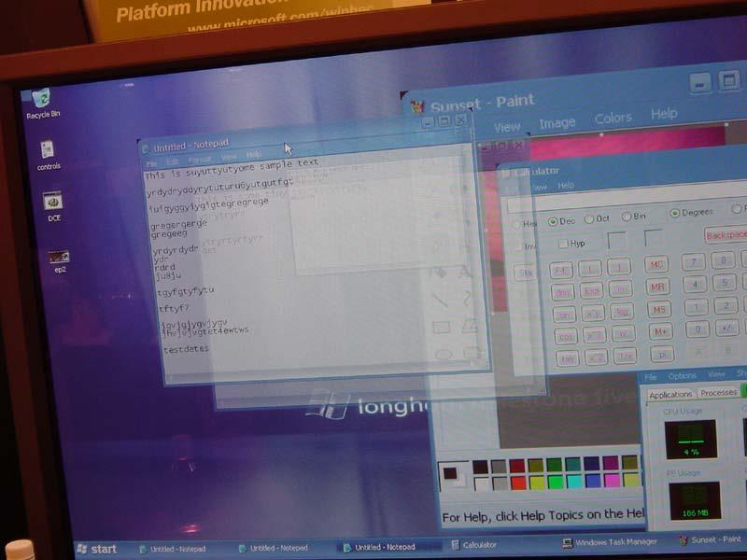Select the Ellipse tool in Paint toolbox
Viewport: 747px width, 560px height.
[444, 355]
